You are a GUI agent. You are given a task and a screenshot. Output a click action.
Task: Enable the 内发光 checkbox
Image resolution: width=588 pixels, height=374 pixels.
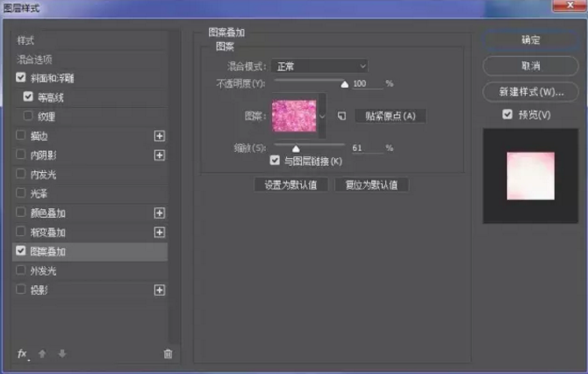[x=21, y=174]
